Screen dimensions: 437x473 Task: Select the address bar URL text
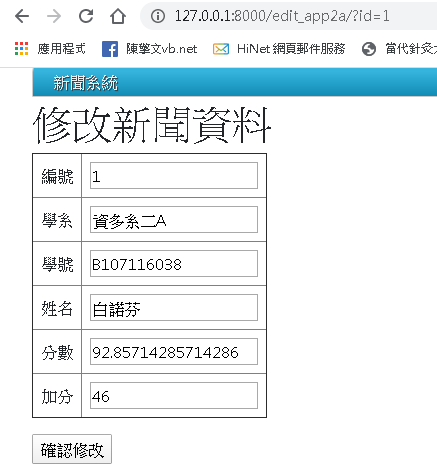click(x=282, y=16)
